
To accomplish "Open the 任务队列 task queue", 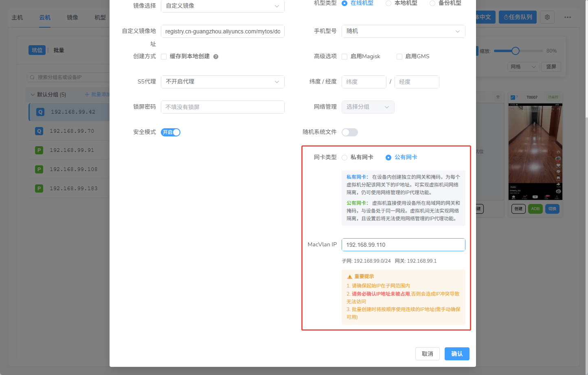I will [x=517, y=17].
